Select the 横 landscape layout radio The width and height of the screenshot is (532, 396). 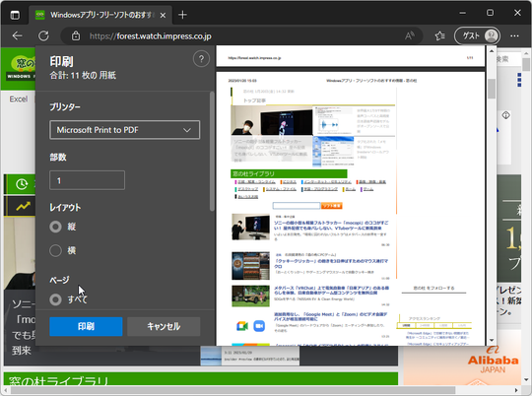click(x=55, y=250)
